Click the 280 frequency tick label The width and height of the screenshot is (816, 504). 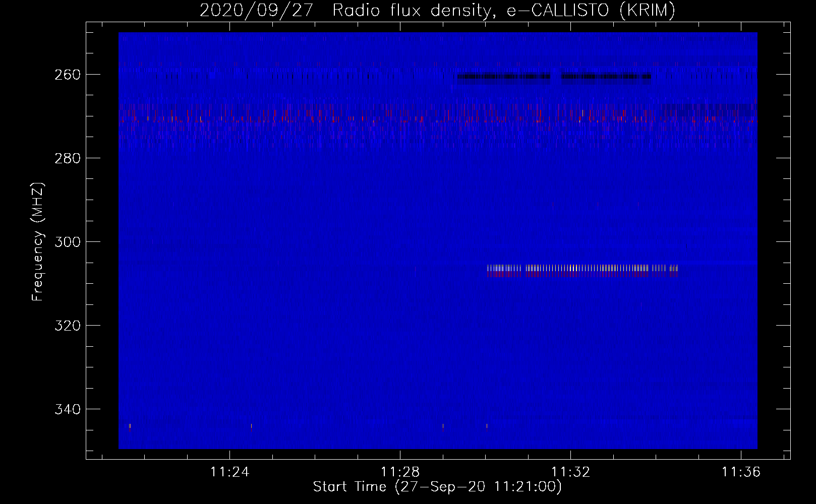68,158
